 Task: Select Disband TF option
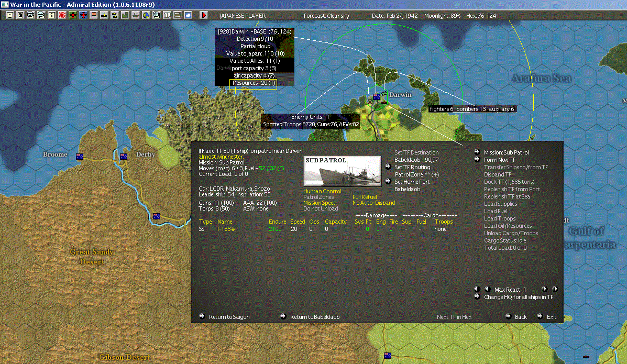(x=498, y=174)
